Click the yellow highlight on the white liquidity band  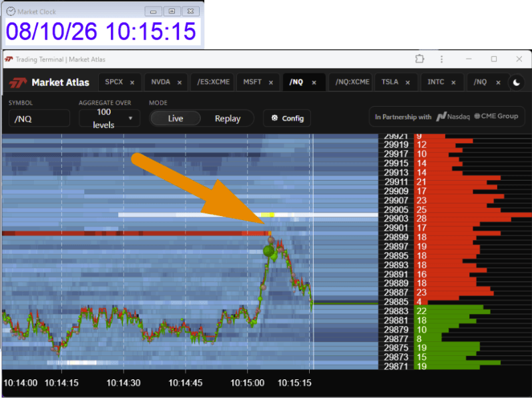point(268,215)
